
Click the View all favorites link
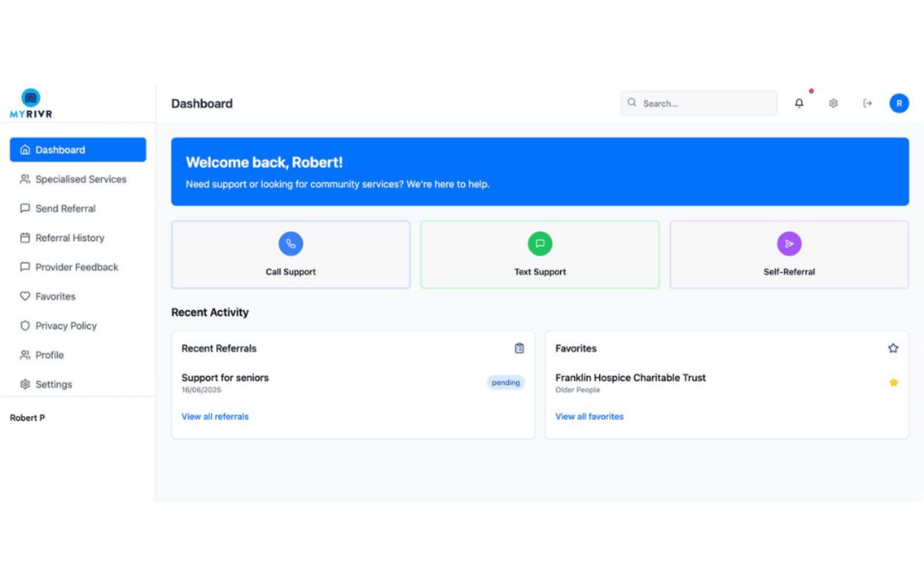(589, 417)
